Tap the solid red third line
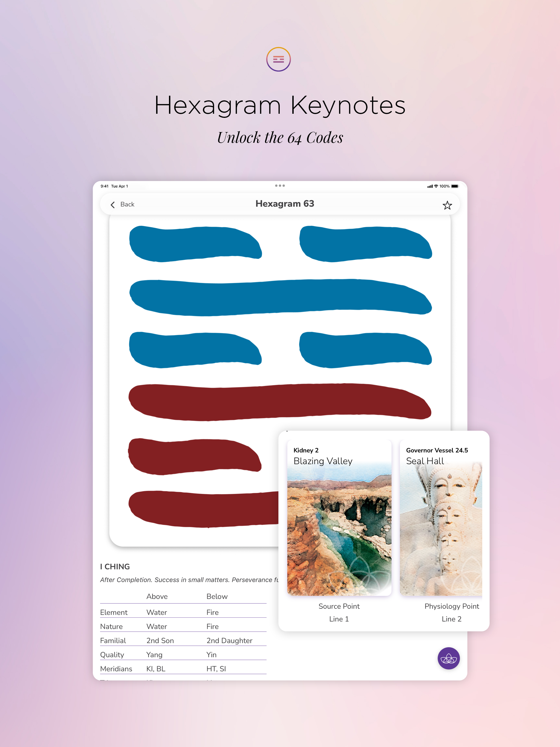The width and height of the screenshot is (560, 747). (280, 402)
